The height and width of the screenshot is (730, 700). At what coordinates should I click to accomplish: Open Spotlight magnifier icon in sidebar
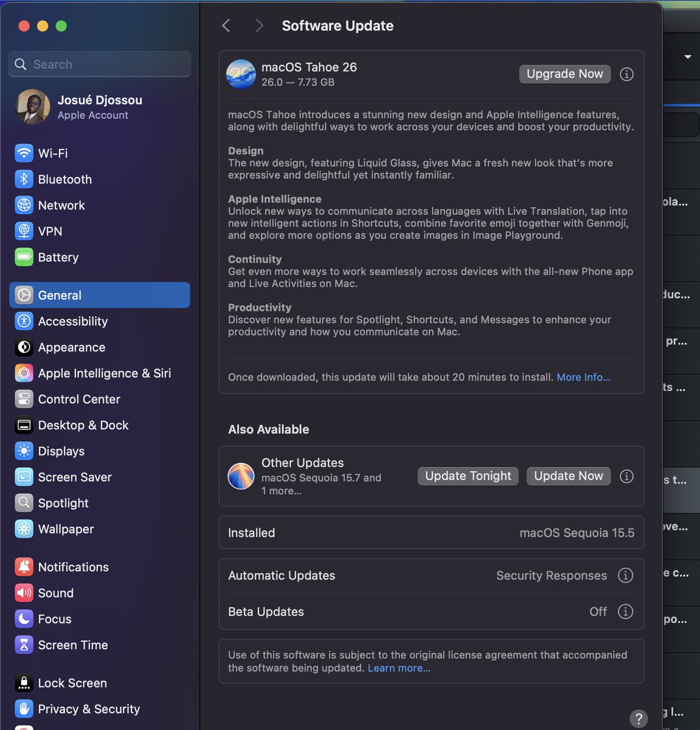(24, 502)
